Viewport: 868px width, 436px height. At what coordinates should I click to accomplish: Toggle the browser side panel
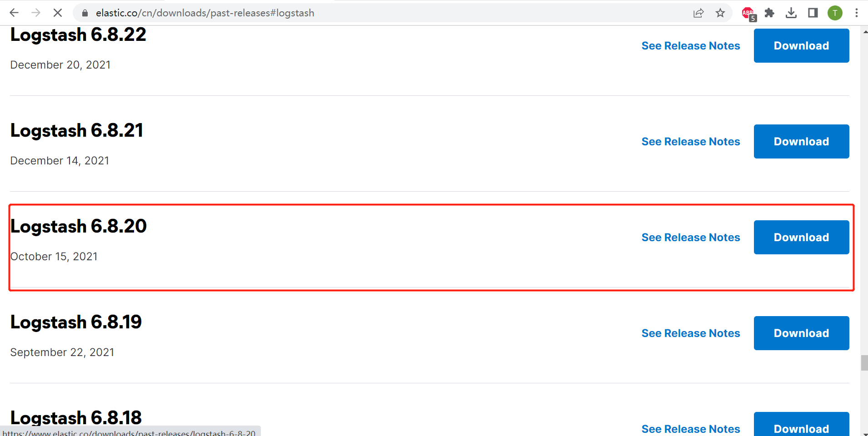tap(813, 13)
